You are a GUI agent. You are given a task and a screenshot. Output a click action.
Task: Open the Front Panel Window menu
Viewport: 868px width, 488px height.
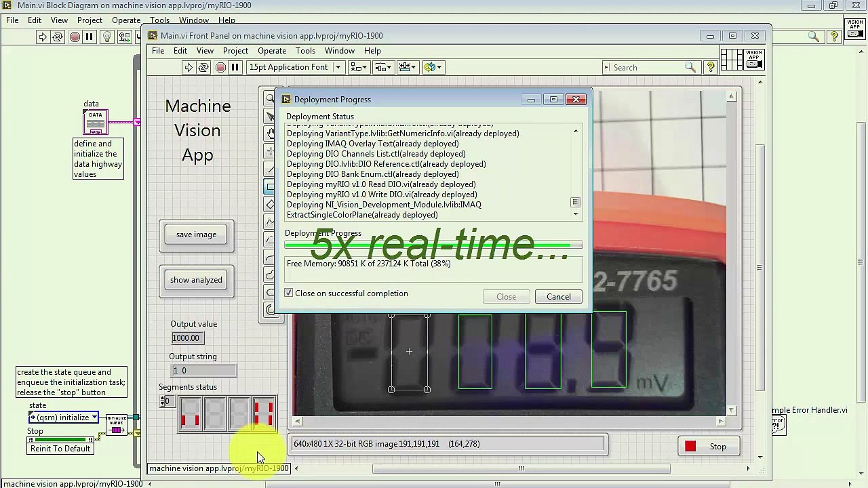click(339, 51)
